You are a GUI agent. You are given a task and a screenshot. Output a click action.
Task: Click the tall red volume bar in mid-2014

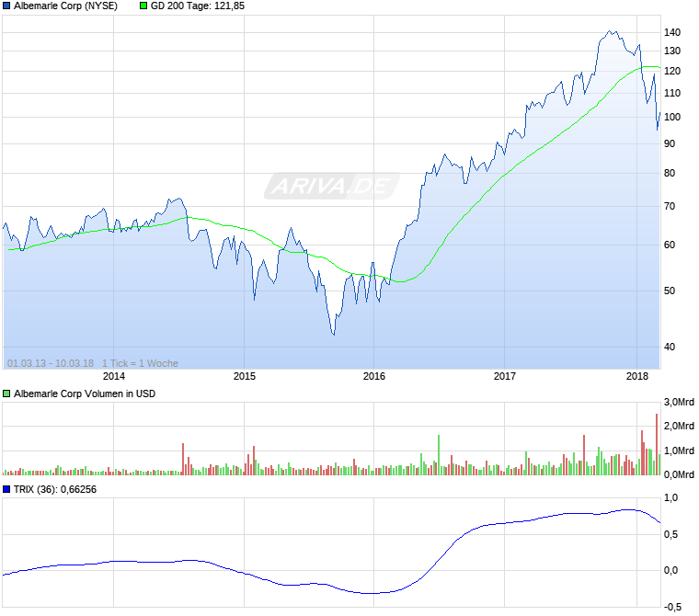point(183,459)
